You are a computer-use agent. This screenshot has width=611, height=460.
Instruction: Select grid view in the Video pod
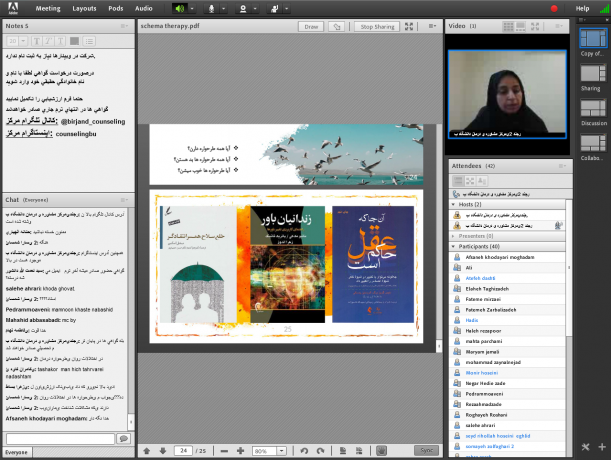509,27
